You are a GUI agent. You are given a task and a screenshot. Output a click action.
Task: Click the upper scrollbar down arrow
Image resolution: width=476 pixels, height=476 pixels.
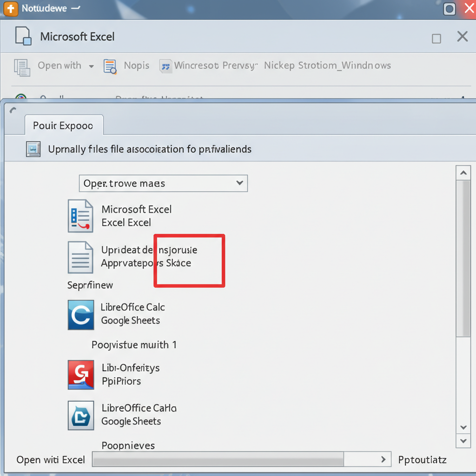(x=463, y=428)
